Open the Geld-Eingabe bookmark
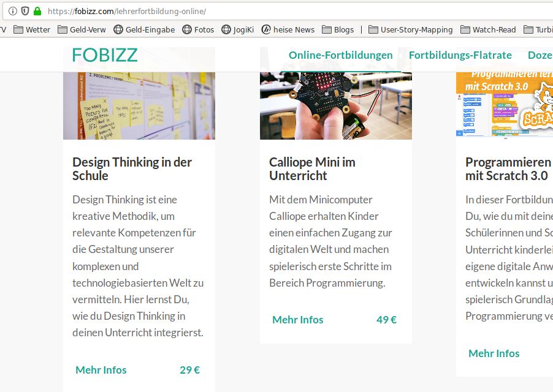Screen dimensions: 553x392 [144, 29]
